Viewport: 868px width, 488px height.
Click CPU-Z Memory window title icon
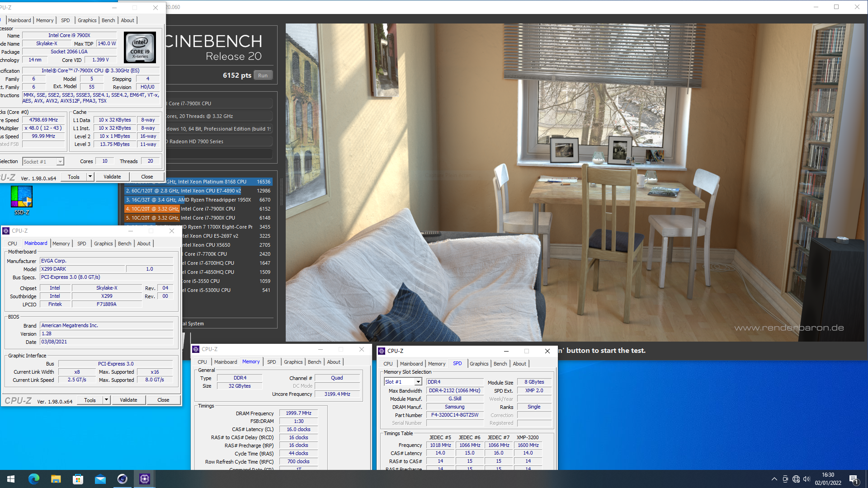196,349
